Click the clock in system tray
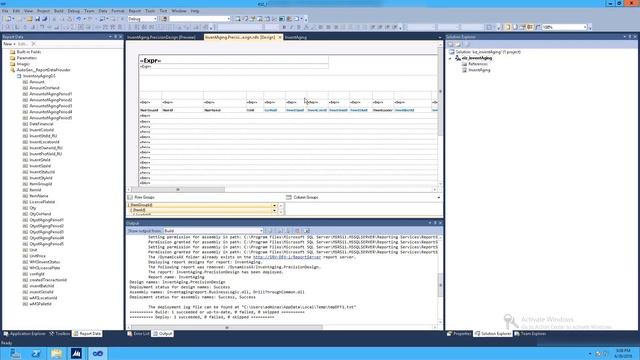Image resolution: width=640 pixels, height=360 pixels. 623,353
